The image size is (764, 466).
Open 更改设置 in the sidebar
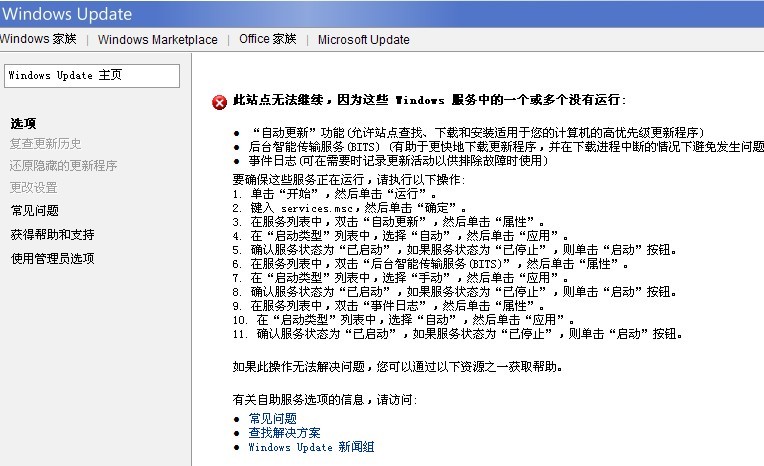(x=34, y=188)
